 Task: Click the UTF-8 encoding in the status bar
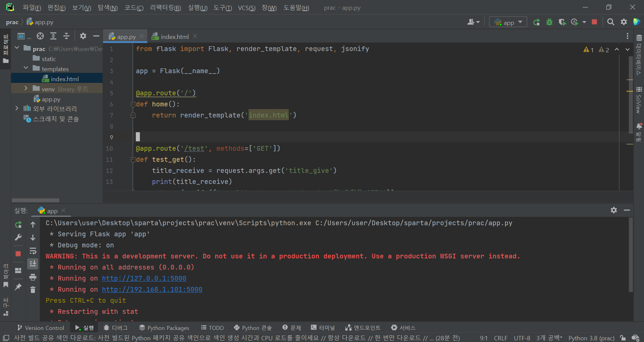point(522,338)
